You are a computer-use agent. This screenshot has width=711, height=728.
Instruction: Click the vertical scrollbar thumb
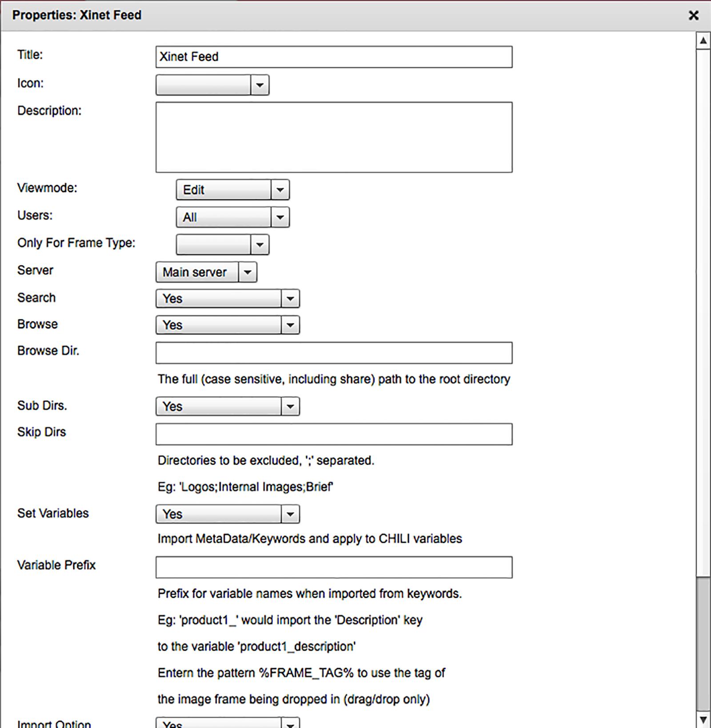[x=703, y=644]
